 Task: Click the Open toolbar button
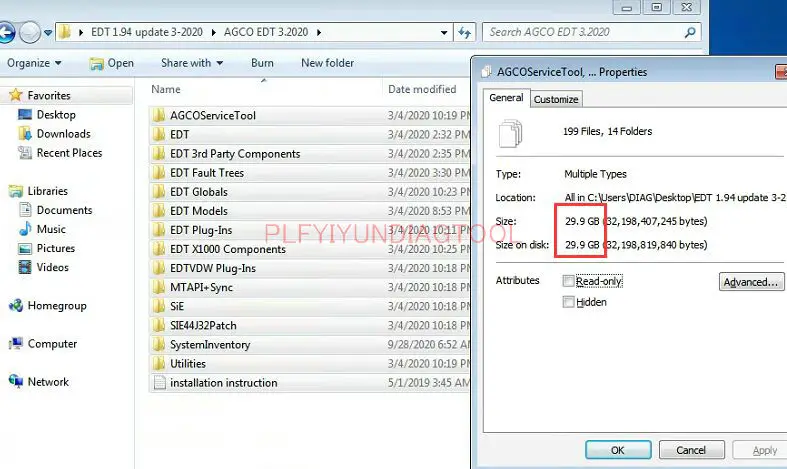(x=111, y=63)
